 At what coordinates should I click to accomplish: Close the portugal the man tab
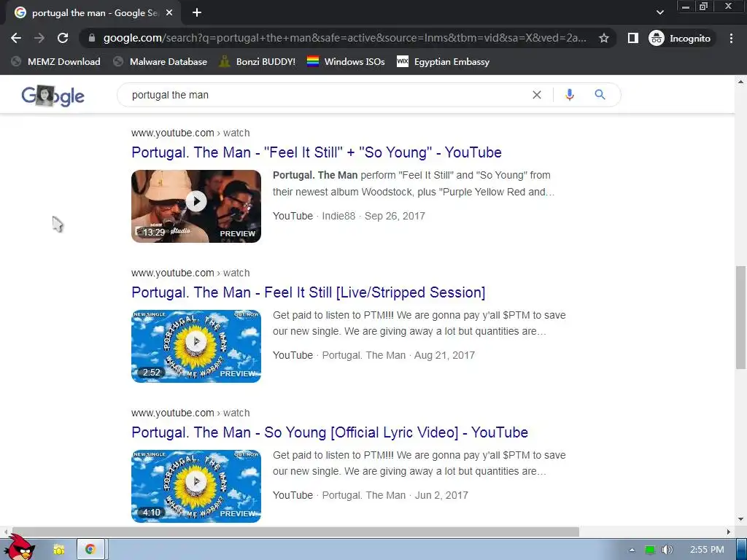click(x=169, y=13)
